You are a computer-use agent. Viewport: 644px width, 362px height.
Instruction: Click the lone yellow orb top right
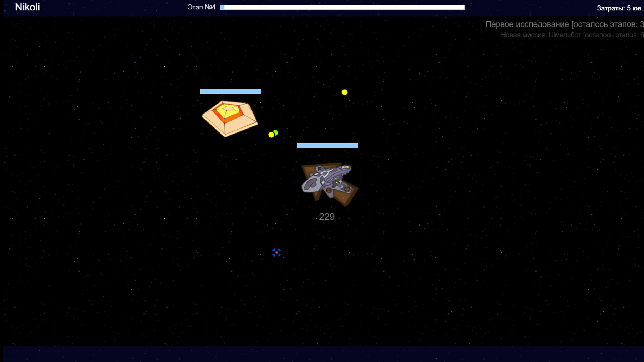point(344,93)
